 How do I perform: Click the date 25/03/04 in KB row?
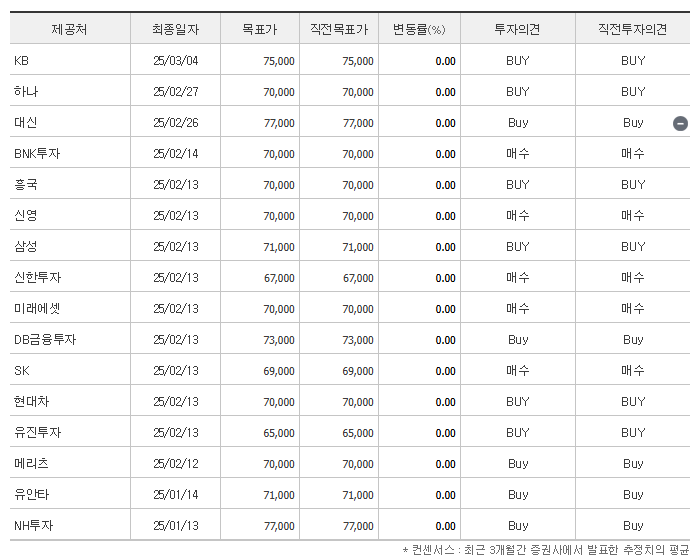click(176, 61)
